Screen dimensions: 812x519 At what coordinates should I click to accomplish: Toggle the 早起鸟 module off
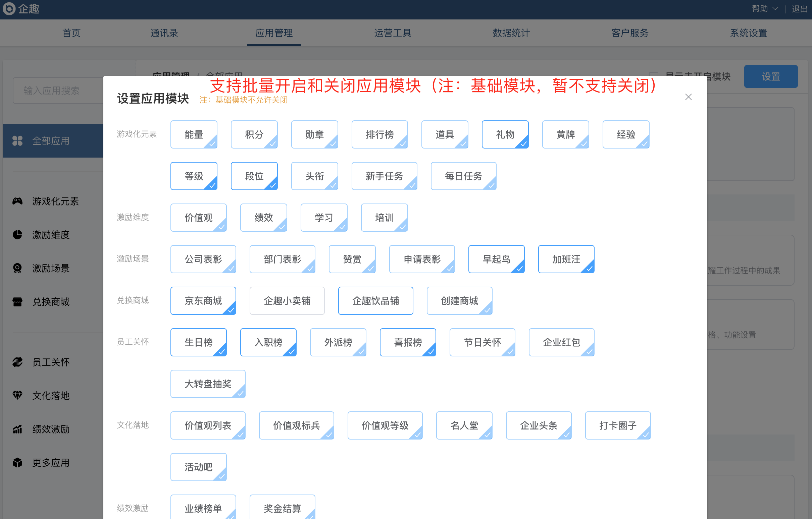click(x=496, y=259)
